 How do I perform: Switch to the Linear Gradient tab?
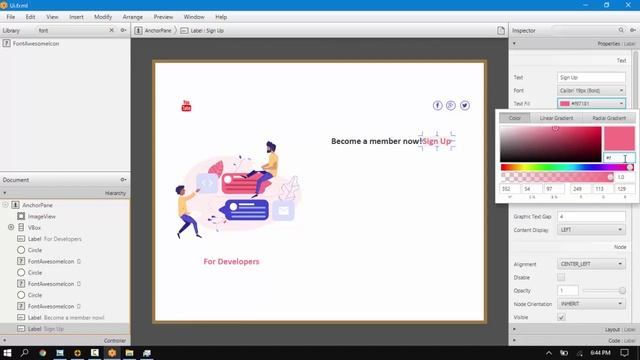click(x=556, y=118)
